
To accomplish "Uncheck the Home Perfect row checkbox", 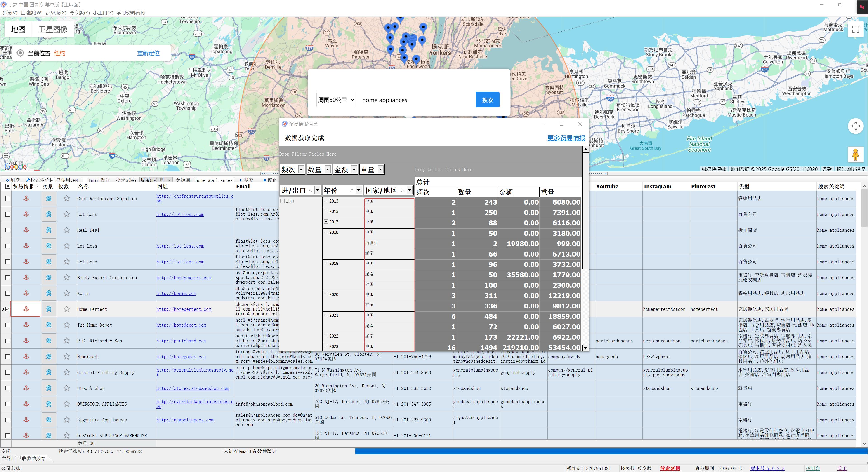I will [x=8, y=309].
